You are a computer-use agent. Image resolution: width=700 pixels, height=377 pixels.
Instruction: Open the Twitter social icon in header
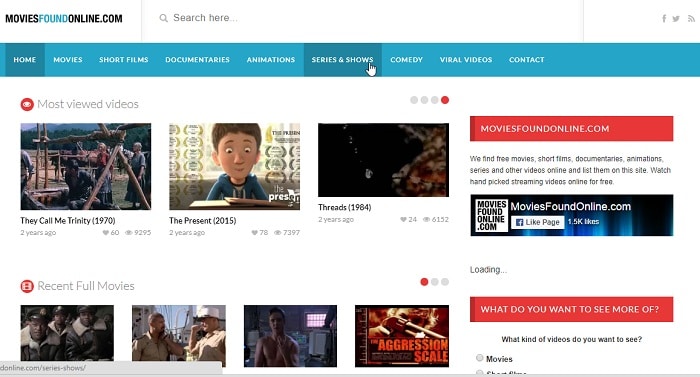[676, 19]
